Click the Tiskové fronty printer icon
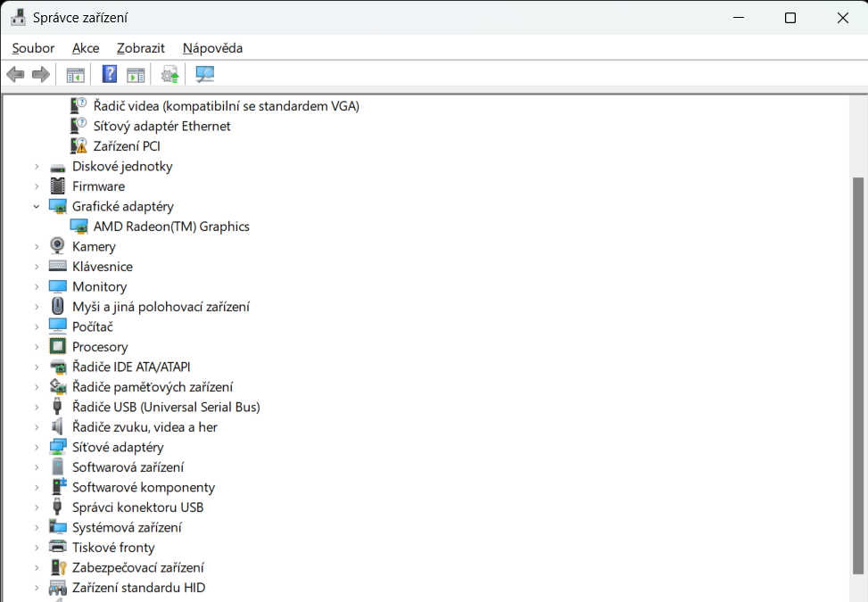The image size is (868, 602). (58, 547)
